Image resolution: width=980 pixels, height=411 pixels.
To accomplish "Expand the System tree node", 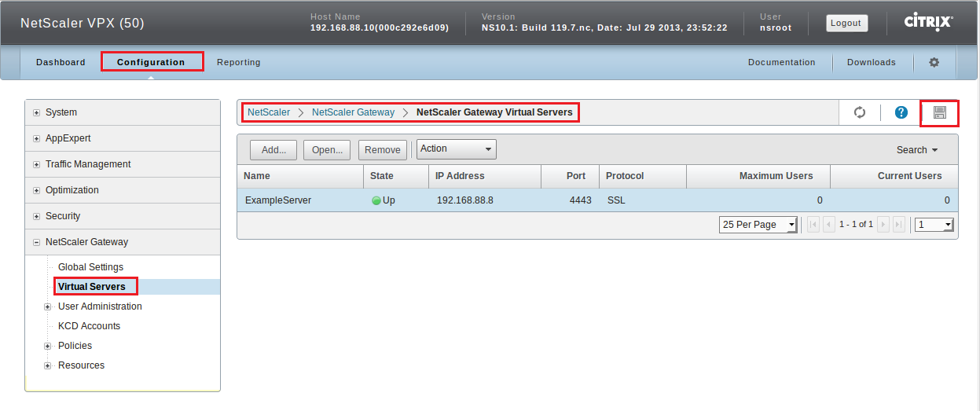I will point(37,112).
